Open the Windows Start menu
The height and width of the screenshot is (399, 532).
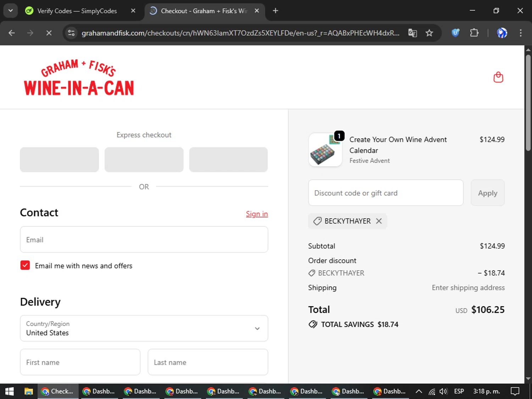pos(10,391)
